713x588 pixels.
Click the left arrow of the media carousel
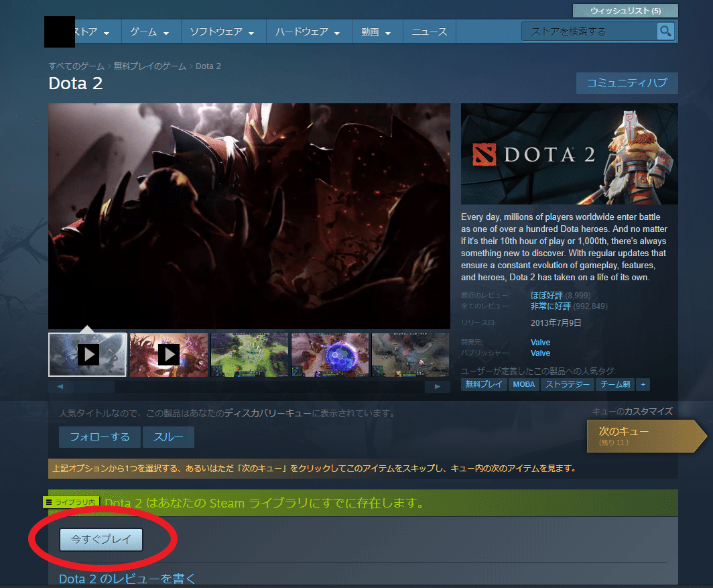60,386
